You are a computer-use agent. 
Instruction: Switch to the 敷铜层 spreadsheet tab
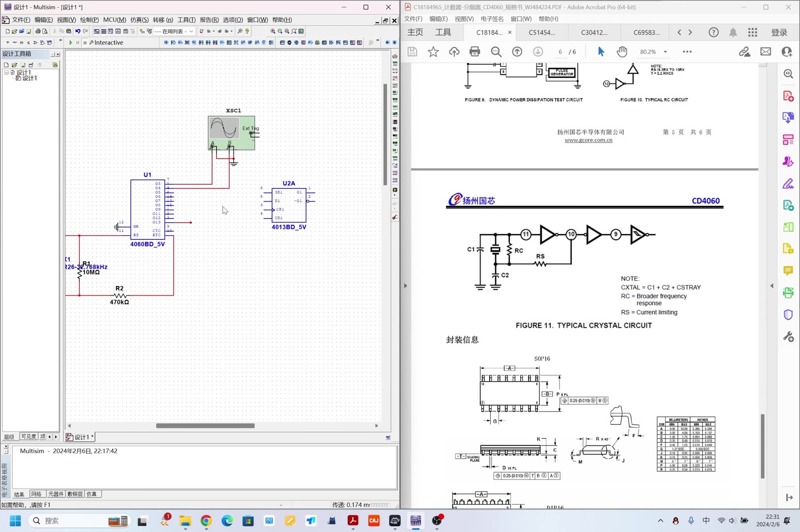click(75, 494)
